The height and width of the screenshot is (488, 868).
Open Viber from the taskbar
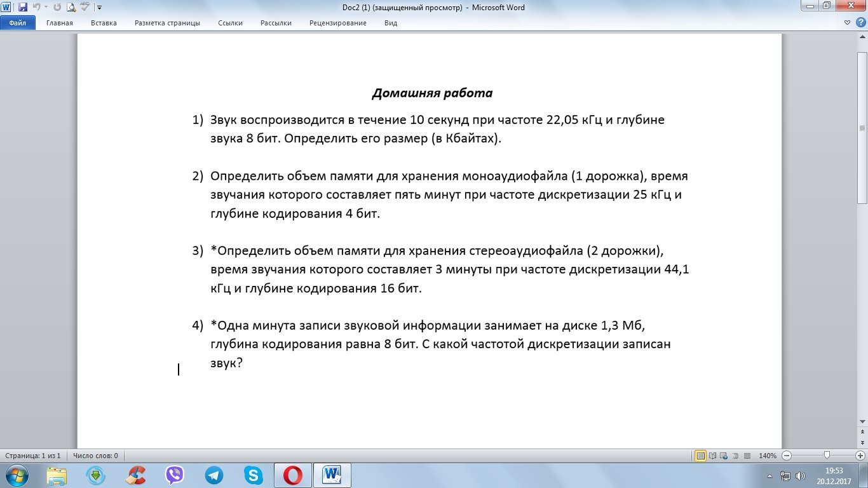[175, 475]
